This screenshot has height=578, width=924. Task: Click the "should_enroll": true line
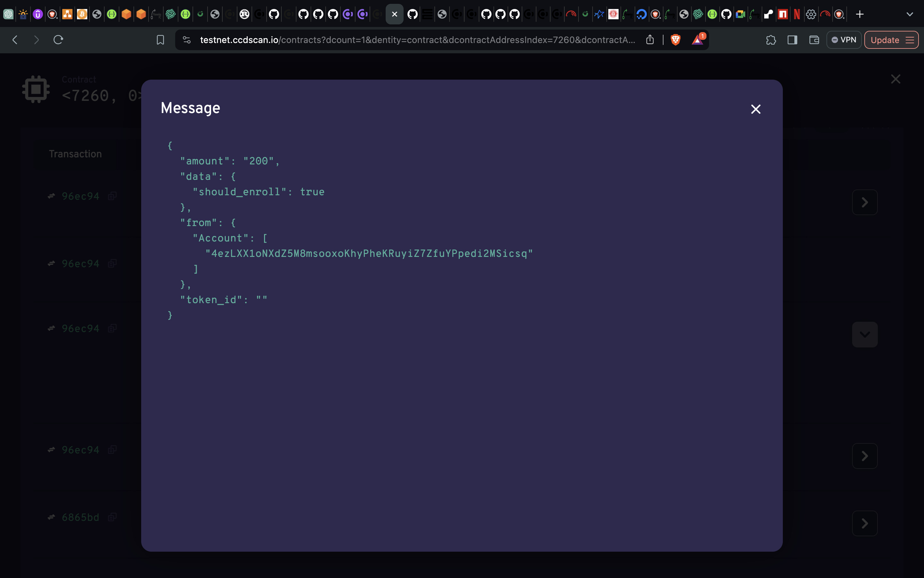(x=259, y=192)
